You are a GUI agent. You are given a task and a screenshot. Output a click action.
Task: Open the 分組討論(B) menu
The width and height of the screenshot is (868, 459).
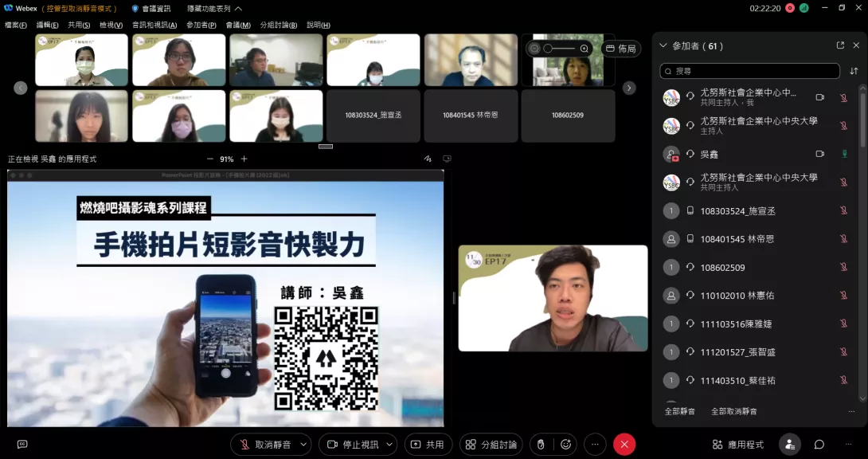click(279, 25)
